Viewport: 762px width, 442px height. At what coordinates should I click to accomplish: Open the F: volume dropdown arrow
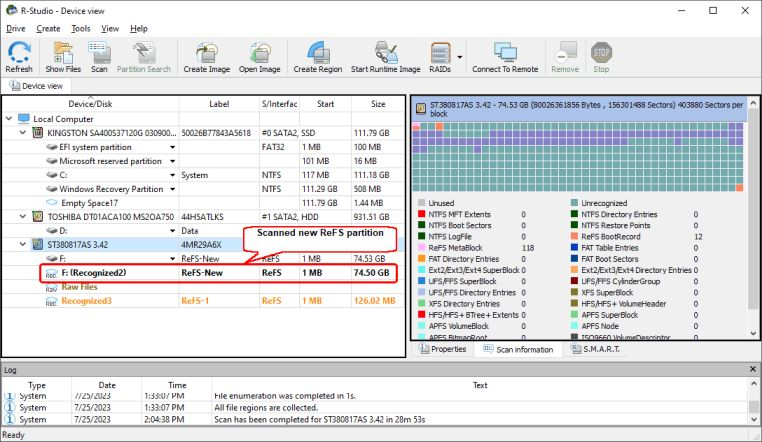(173, 259)
